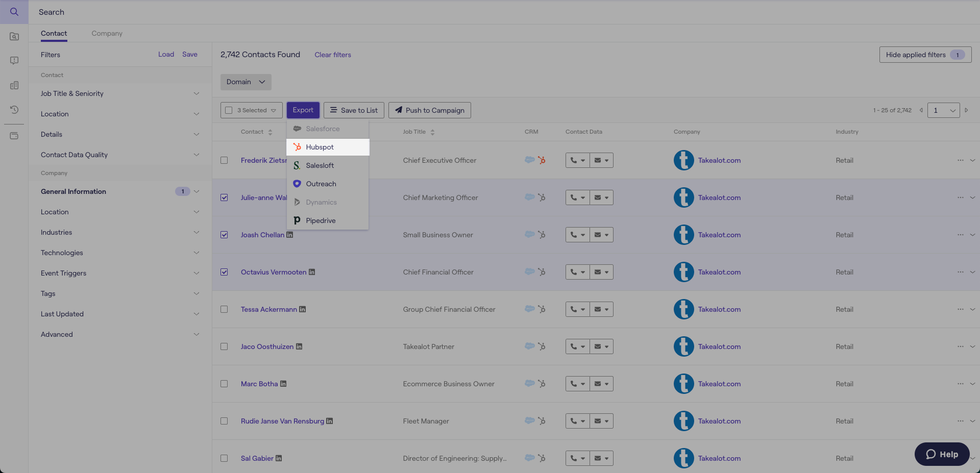Click the Export button
The image size is (980, 473).
303,110
